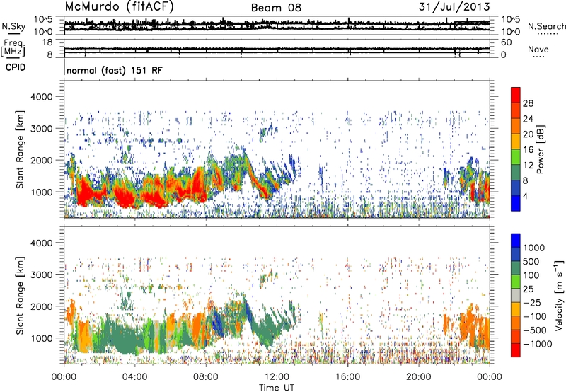Viewport: 566px width, 392px height.
Task: Click the Nave legend label
Action: (538, 50)
